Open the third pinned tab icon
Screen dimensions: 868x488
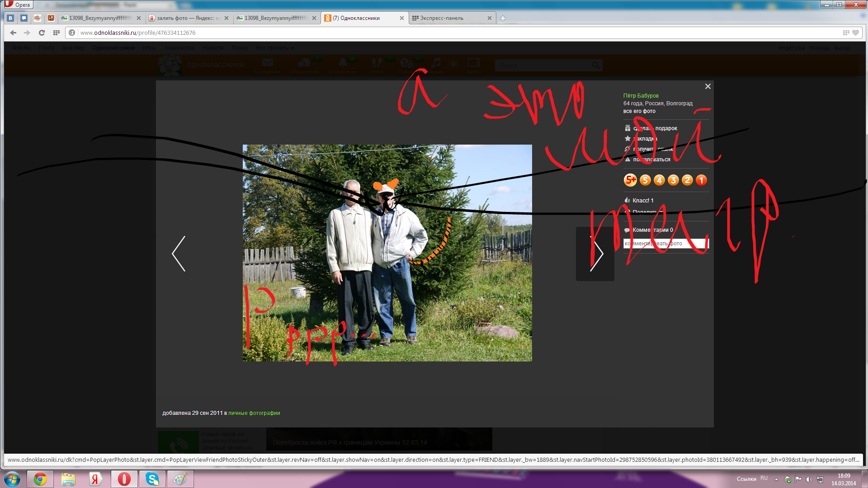click(38, 18)
